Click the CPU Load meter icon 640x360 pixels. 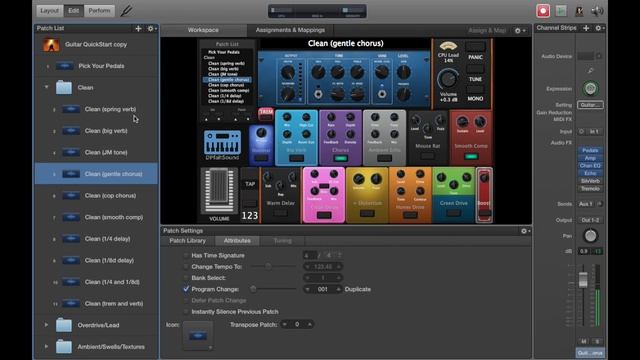(x=448, y=46)
